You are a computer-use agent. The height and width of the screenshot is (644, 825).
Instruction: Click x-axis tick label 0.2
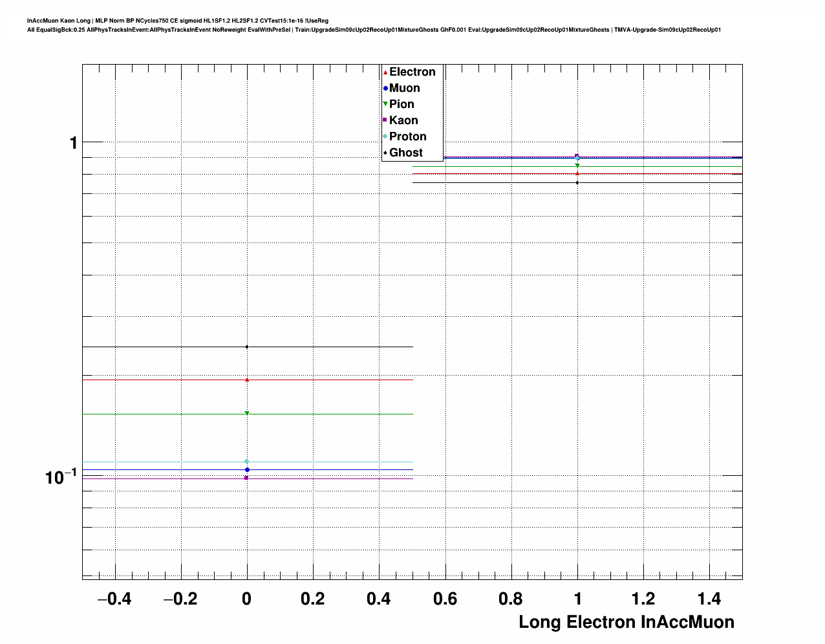pyautogui.click(x=313, y=599)
